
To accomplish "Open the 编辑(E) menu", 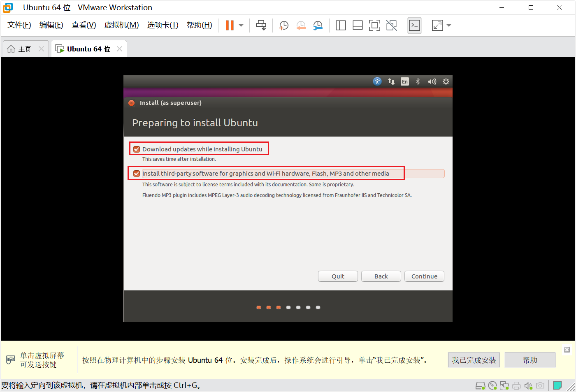I will [x=51, y=25].
